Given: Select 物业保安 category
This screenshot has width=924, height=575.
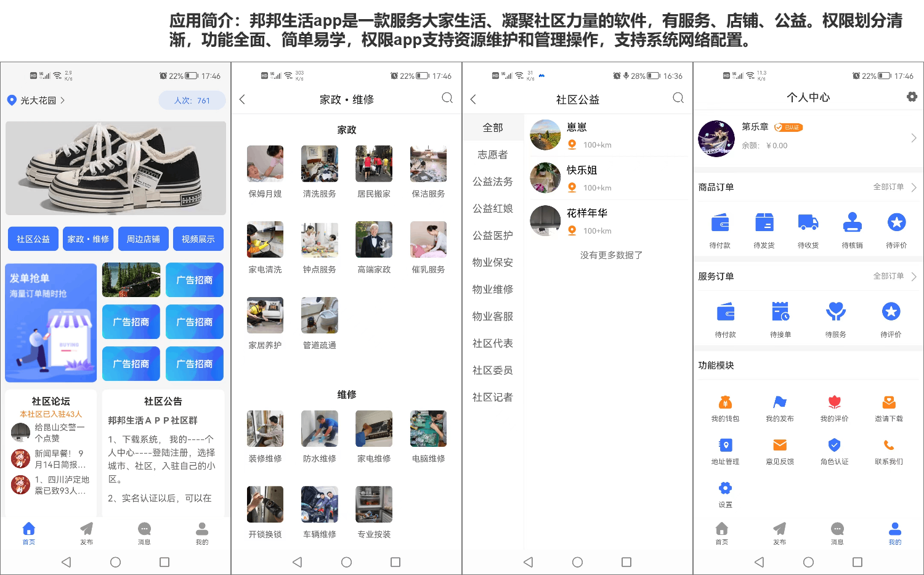Looking at the screenshot, I should (x=493, y=263).
